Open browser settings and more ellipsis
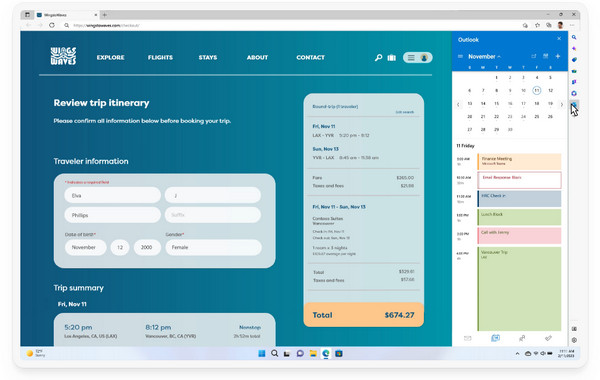Viewport: 600px width, 380px height. coord(572,25)
